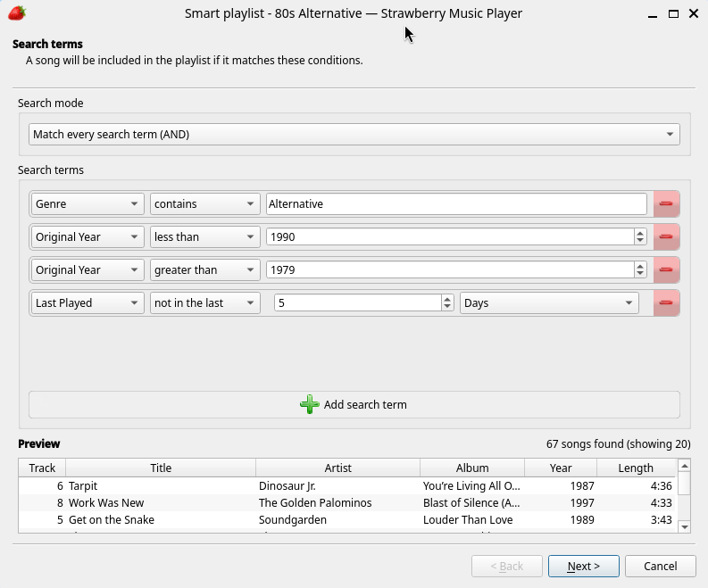This screenshot has height=588, width=708.
Task: Click into the 1990 year field
Action: click(450, 237)
